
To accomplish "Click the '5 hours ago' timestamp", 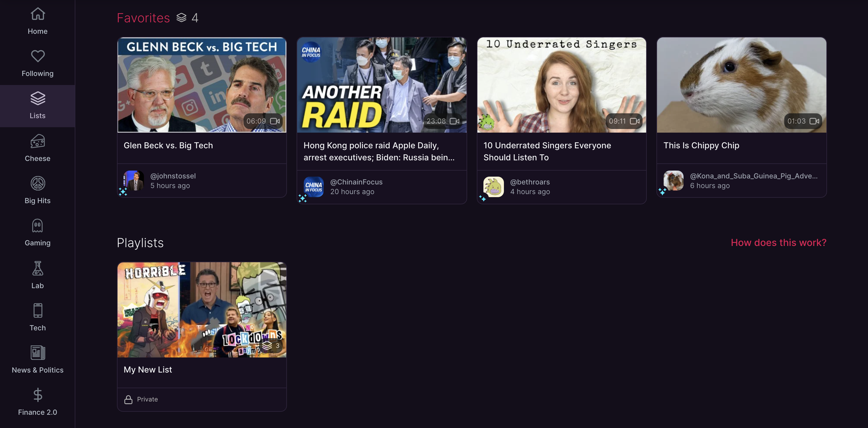I will (x=170, y=186).
